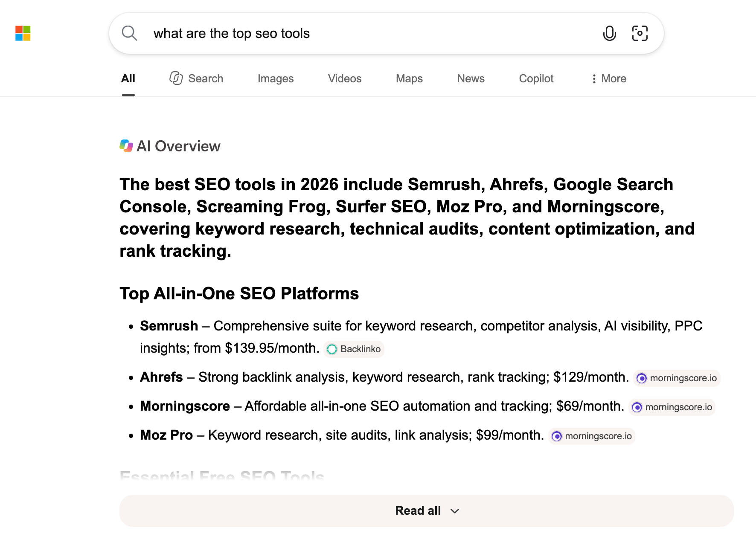This screenshot has width=756, height=539.
Task: Switch to the Search tab
Action: tap(196, 78)
